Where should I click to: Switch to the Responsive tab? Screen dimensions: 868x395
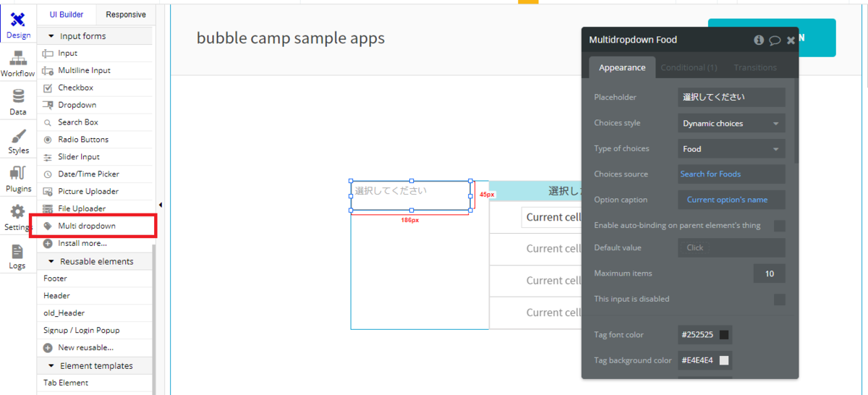(x=125, y=14)
